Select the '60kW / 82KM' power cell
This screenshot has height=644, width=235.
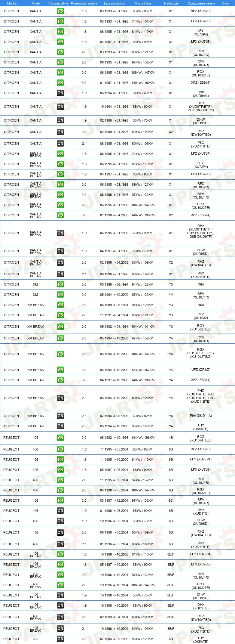pyautogui.click(x=142, y=416)
